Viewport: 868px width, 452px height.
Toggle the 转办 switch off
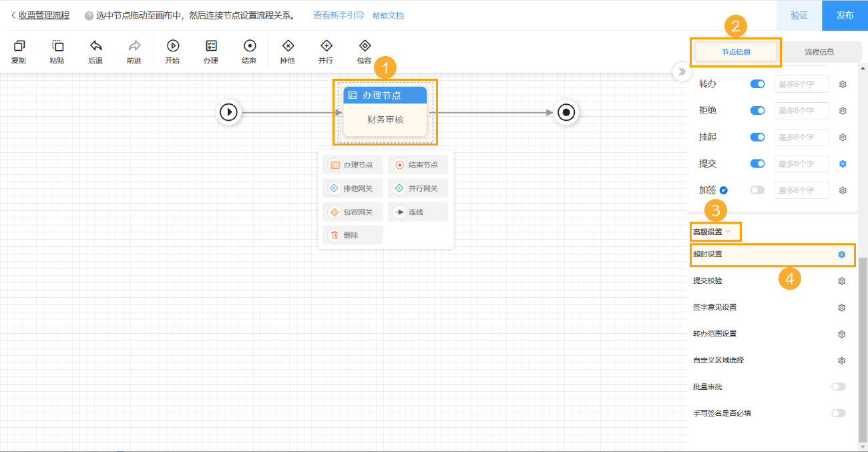[x=757, y=84]
